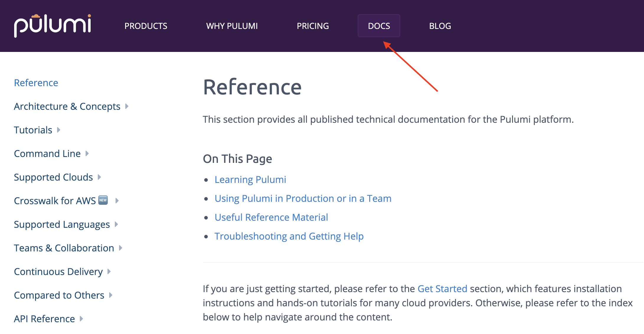Viewport: 644px width, 334px height.
Task: Expand Supported Clouds arrow
Action: pyautogui.click(x=99, y=177)
